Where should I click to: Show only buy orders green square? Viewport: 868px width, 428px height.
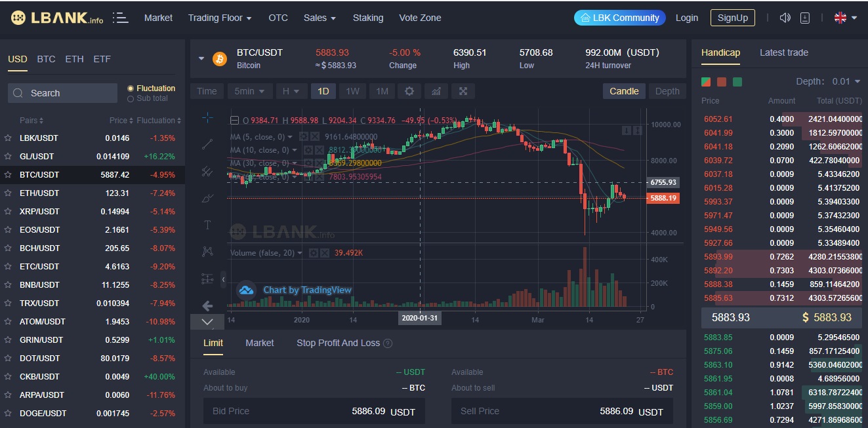click(737, 82)
